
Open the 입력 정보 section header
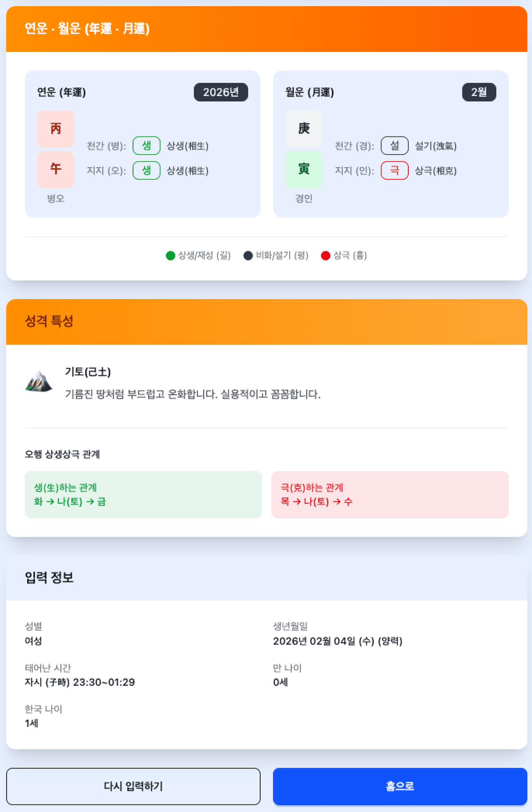pyautogui.click(x=50, y=578)
